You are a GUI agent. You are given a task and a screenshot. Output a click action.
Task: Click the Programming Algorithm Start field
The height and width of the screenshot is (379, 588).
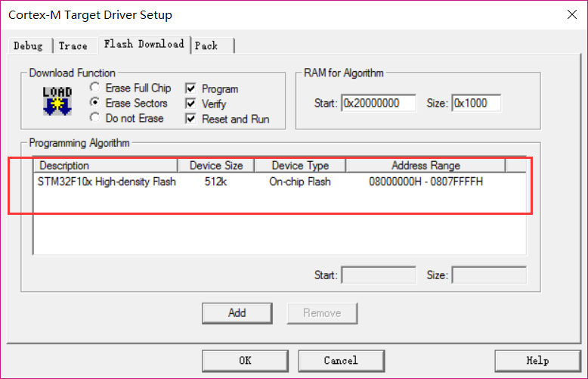(379, 275)
